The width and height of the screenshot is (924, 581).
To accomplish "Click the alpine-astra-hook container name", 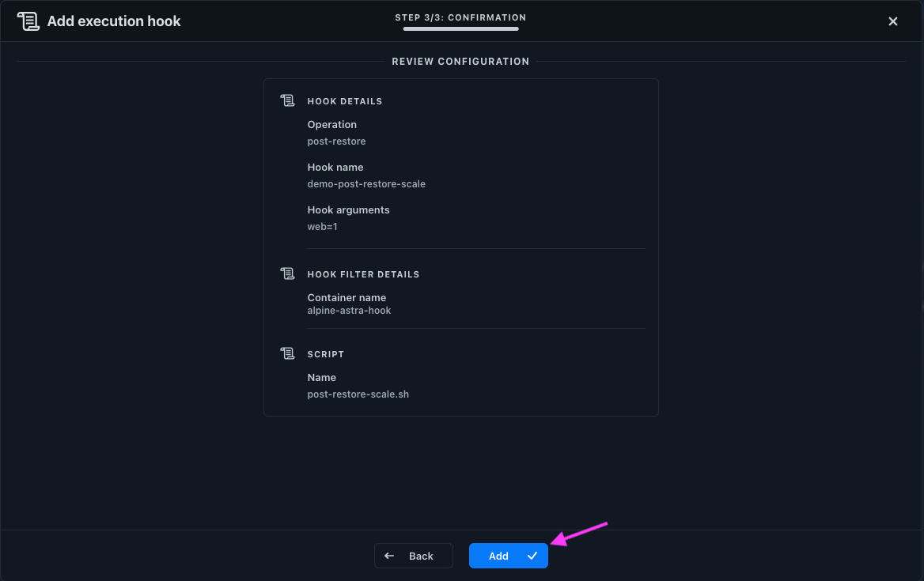I will 349,311.
